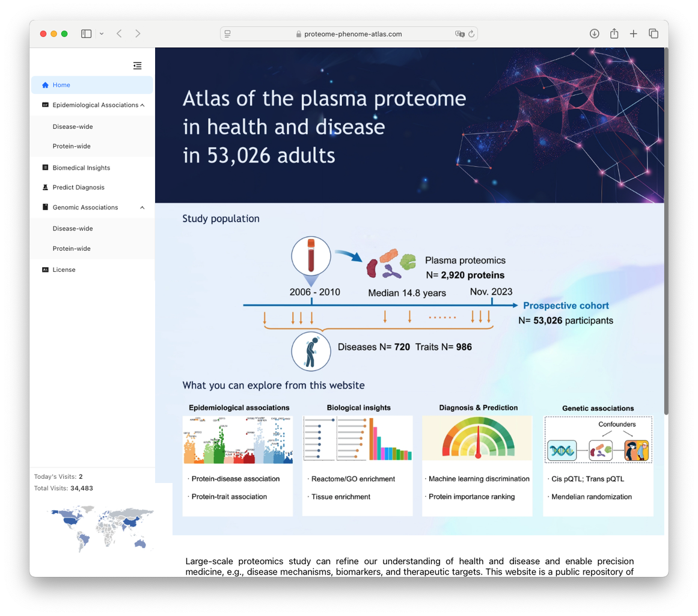This screenshot has width=698, height=616.
Task: Click the blood sample tube illustration
Action: (x=311, y=257)
